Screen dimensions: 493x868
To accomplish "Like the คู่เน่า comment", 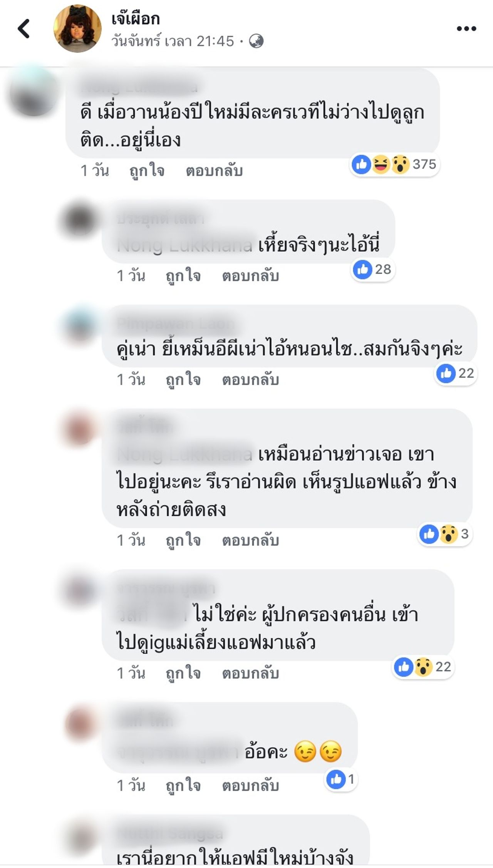I will pyautogui.click(x=183, y=380).
